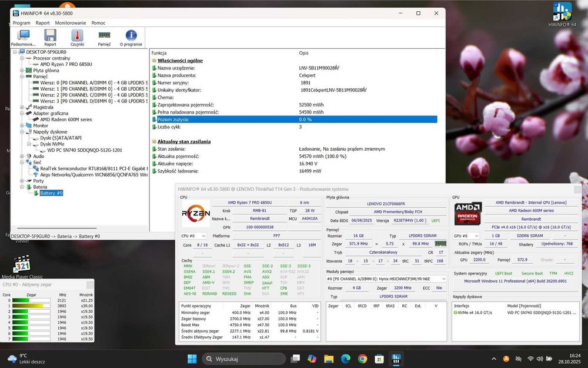Select the Liczba cykli row
The width and height of the screenshot is (588, 368).
coord(295,127)
